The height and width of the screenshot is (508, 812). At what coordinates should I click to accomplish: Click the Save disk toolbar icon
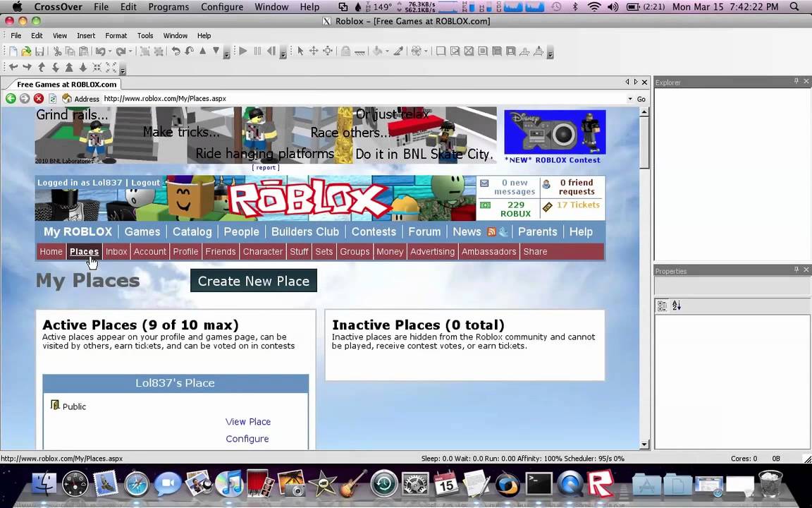[39, 52]
